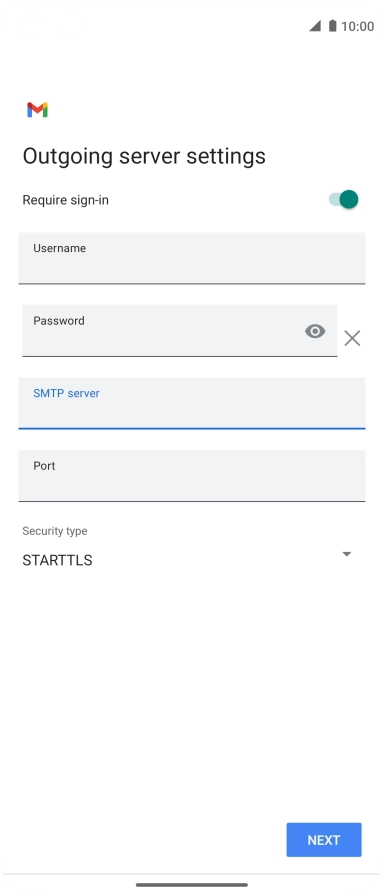The width and height of the screenshot is (384, 896).
Task: Select the Port input field
Action: [x=192, y=475]
